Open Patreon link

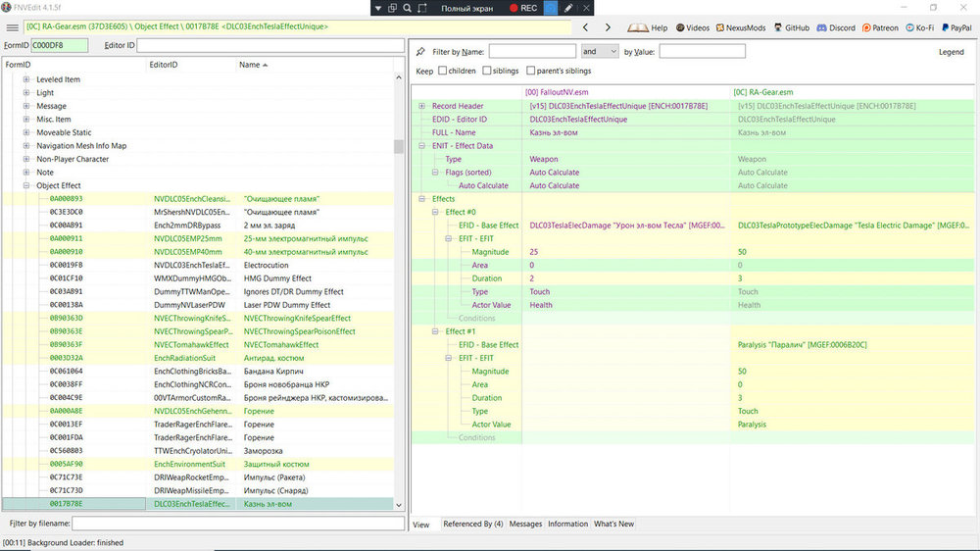coord(880,27)
